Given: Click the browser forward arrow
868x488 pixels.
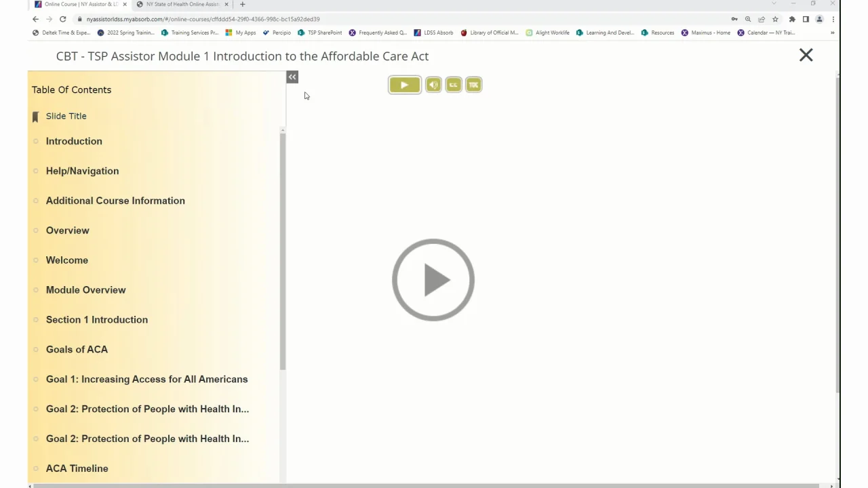Looking at the screenshot, I should pyautogui.click(x=49, y=19).
